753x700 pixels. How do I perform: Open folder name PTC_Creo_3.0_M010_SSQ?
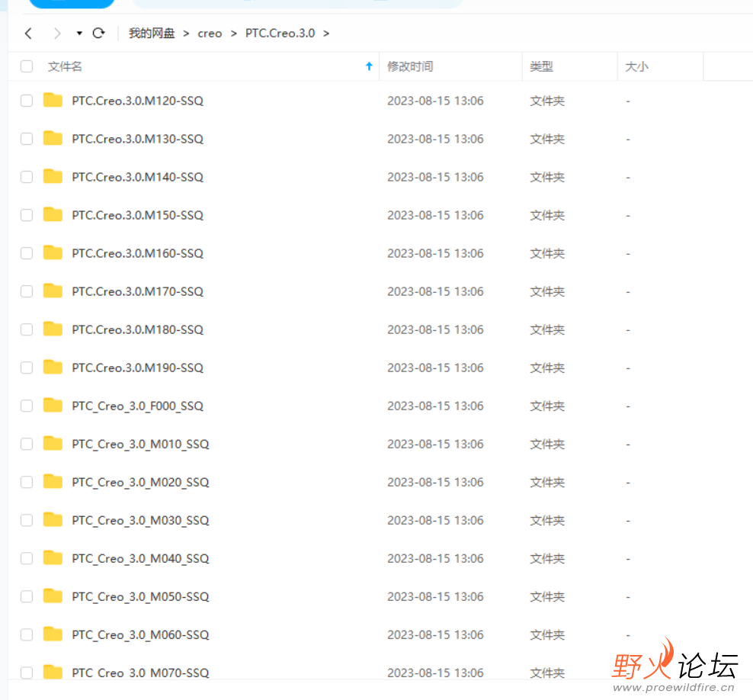coord(141,445)
